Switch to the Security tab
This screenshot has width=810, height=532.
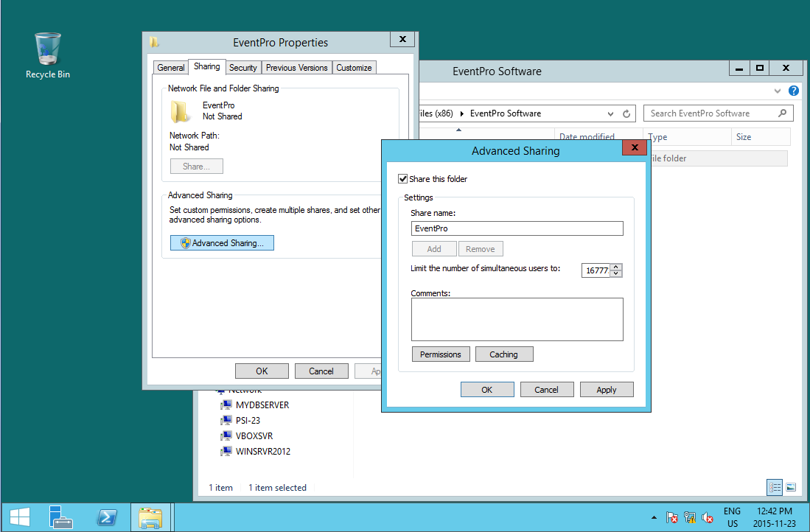click(x=242, y=68)
